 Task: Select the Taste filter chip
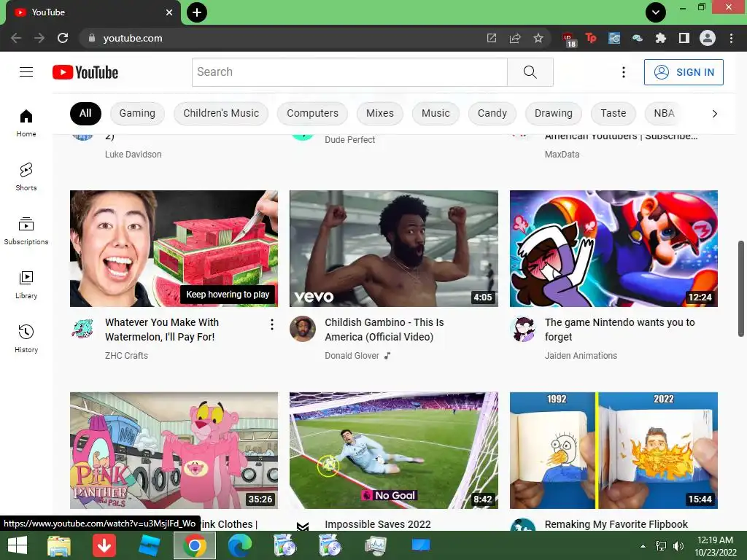(613, 113)
